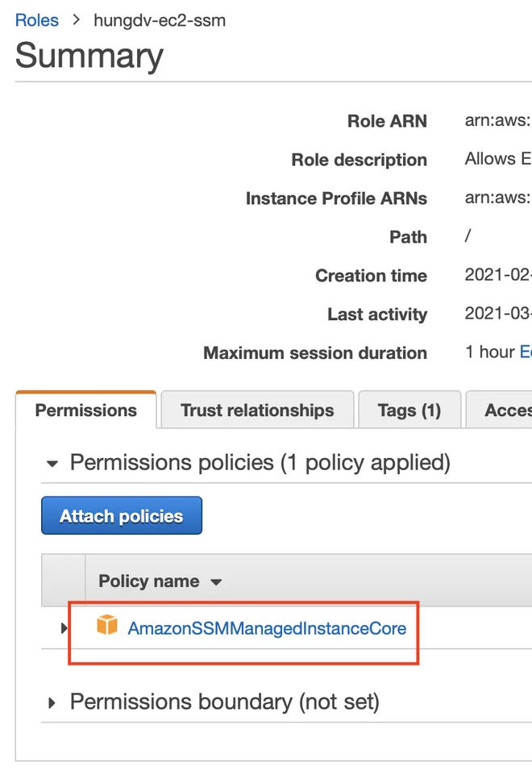Open the AmazonSSMManagedInstanceCore policy link
Screen dimensions: 532x779
(268, 628)
